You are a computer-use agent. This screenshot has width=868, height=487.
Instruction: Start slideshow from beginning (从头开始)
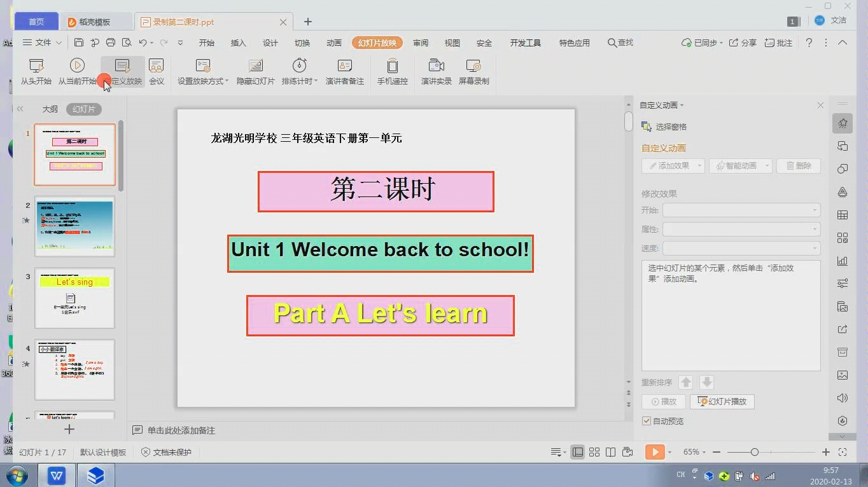pos(36,72)
